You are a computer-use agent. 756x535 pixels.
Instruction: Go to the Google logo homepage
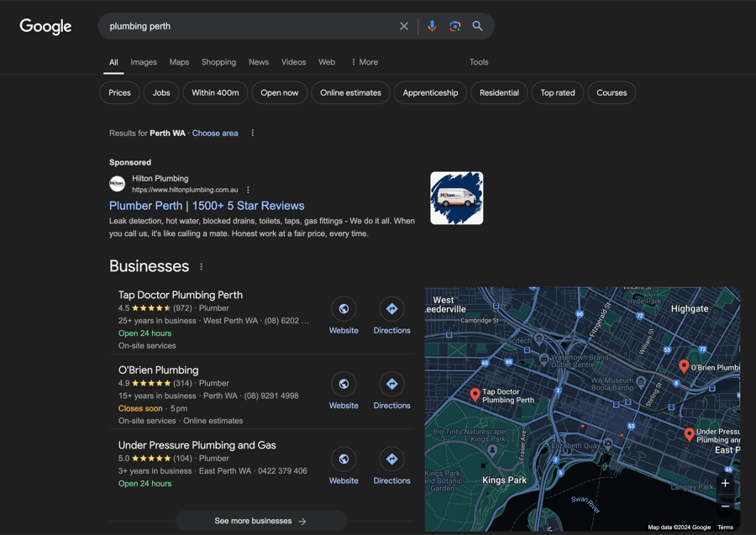click(x=45, y=26)
